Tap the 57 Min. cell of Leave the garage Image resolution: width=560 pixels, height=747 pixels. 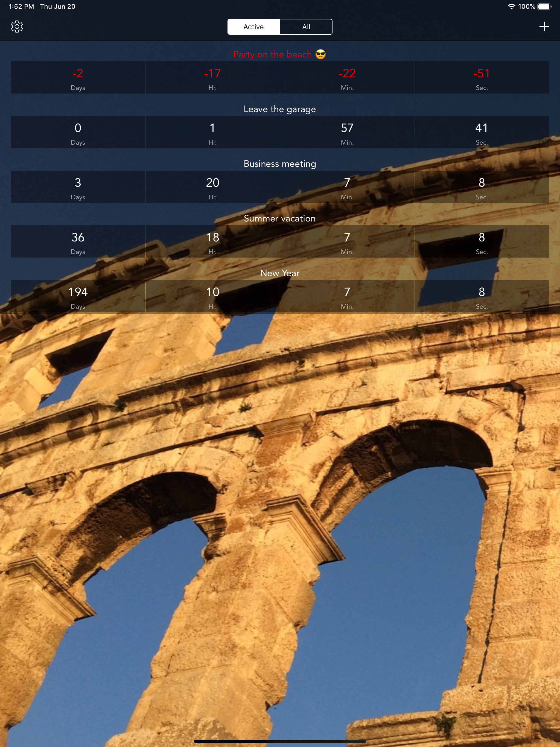tap(347, 132)
